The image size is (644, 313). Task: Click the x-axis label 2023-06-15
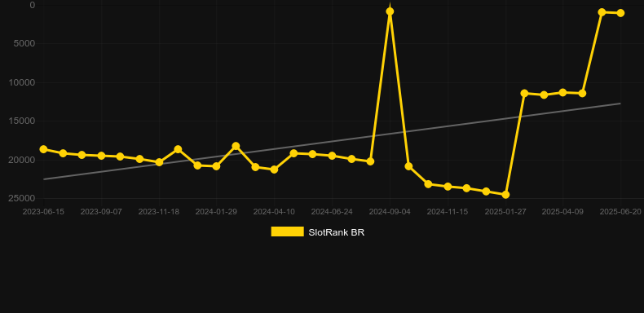[x=43, y=212]
